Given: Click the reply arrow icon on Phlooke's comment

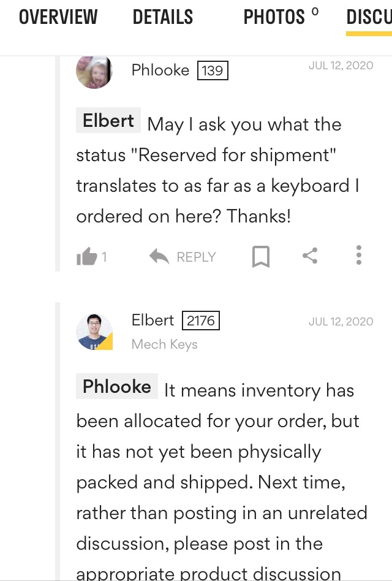Looking at the screenshot, I should (159, 257).
